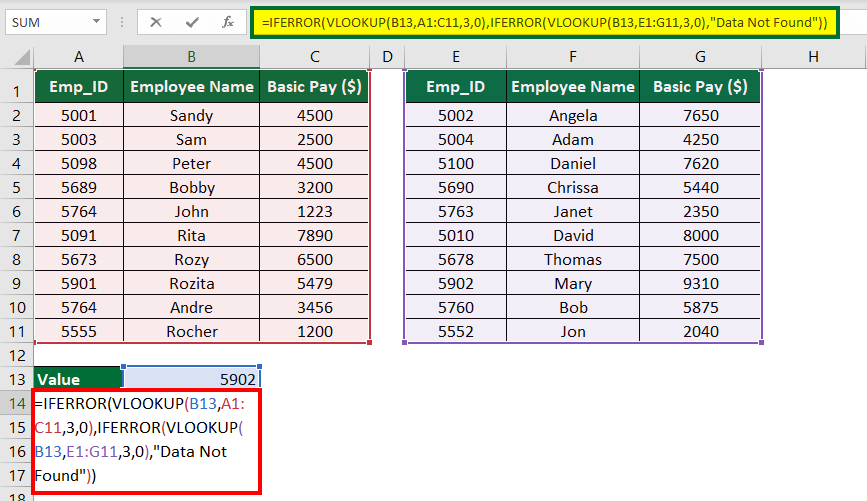Select the cell with name Thomas
This screenshot has height=501, width=867.
(573, 259)
